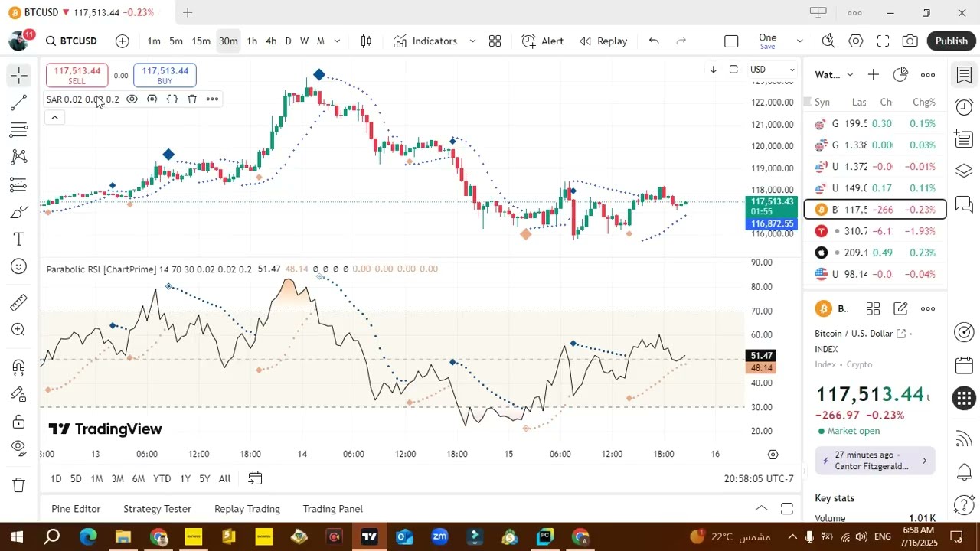This screenshot has height=551, width=980.
Task: Select the text annotation tool
Action: tap(19, 240)
